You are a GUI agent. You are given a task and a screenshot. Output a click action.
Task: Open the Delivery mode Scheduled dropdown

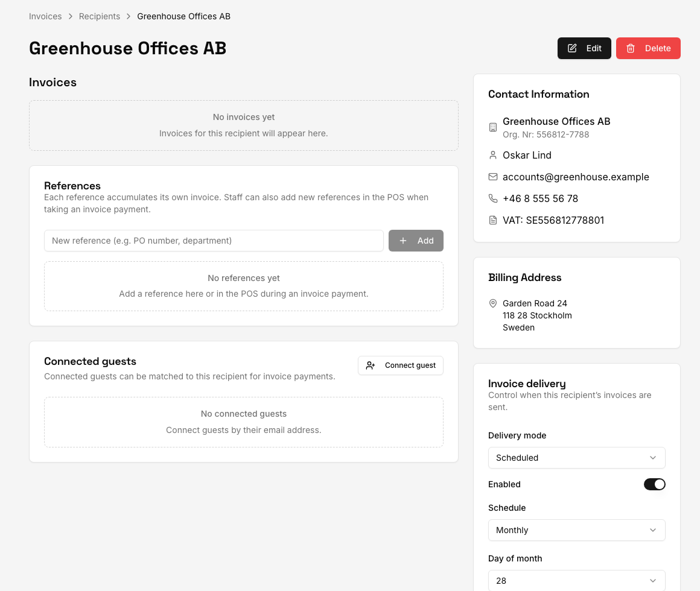tap(577, 458)
